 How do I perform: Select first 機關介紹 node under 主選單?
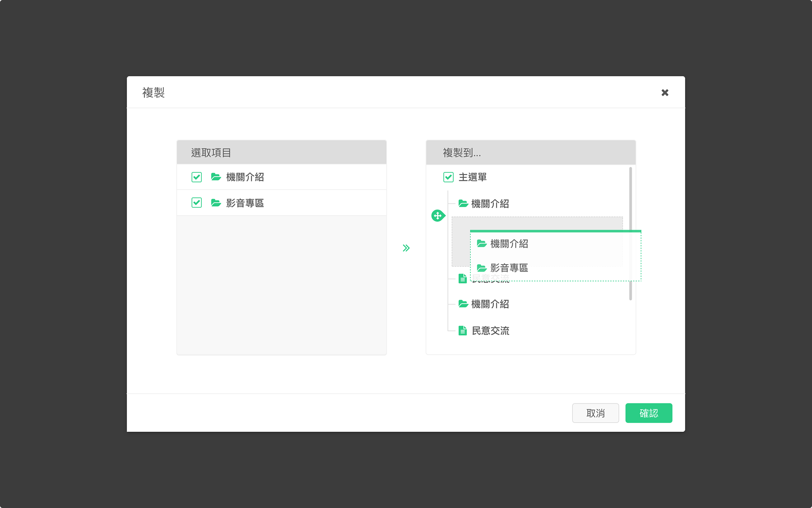point(490,204)
